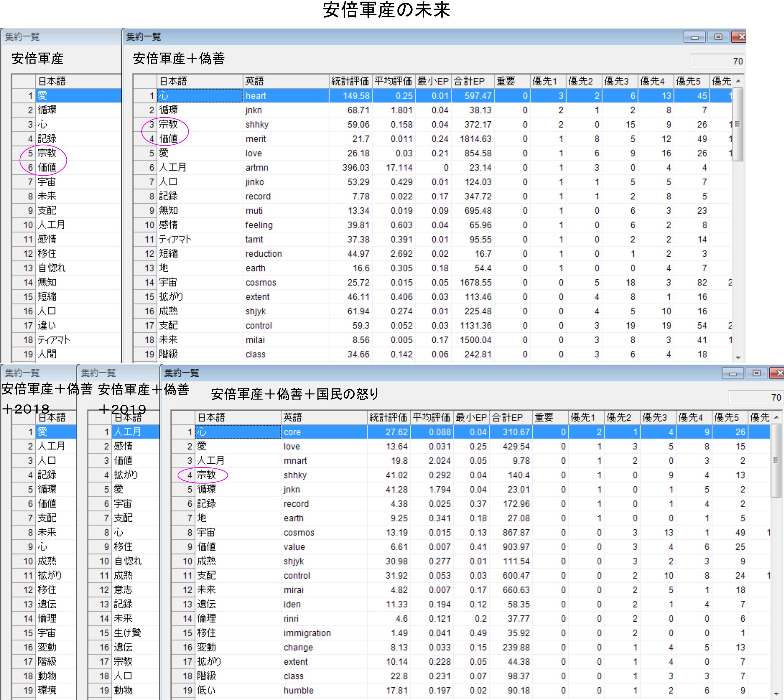This screenshot has height=700, width=784.
Task: Maximize the top 集約一覧 window
Action: coord(718,37)
